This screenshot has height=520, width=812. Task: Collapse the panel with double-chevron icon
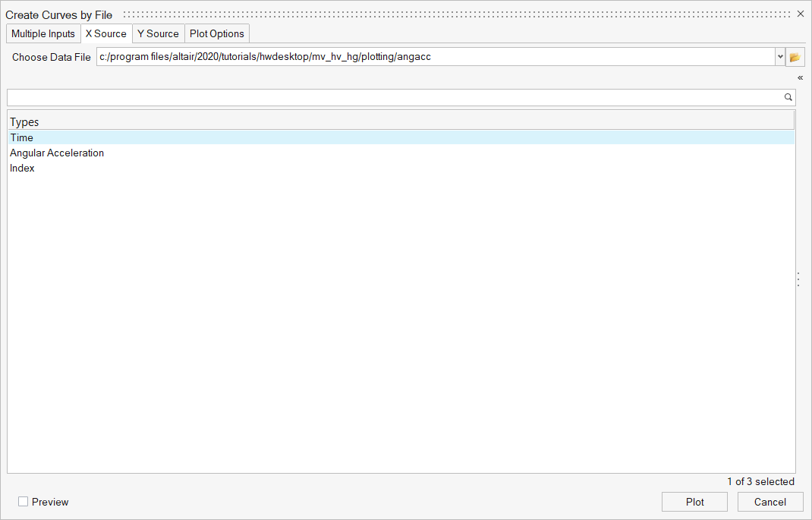[x=800, y=77]
